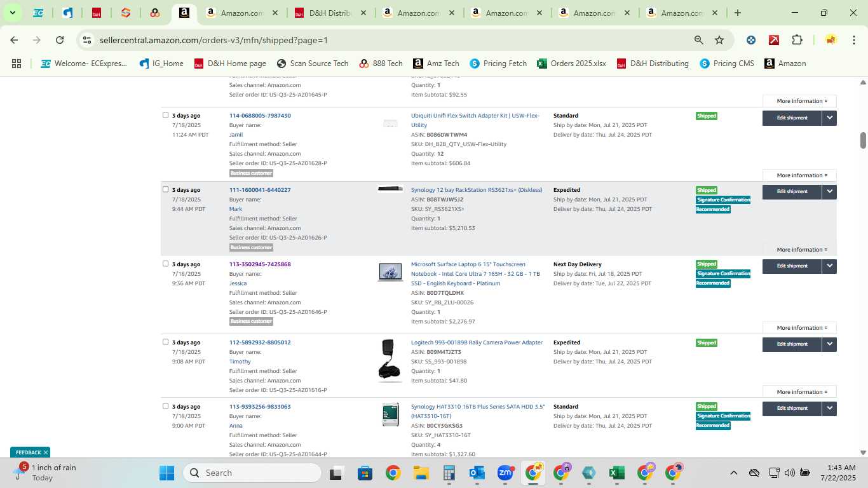Open the Orders 2025.xlsx bookmark
Screen dimensions: 868x488
571,64
